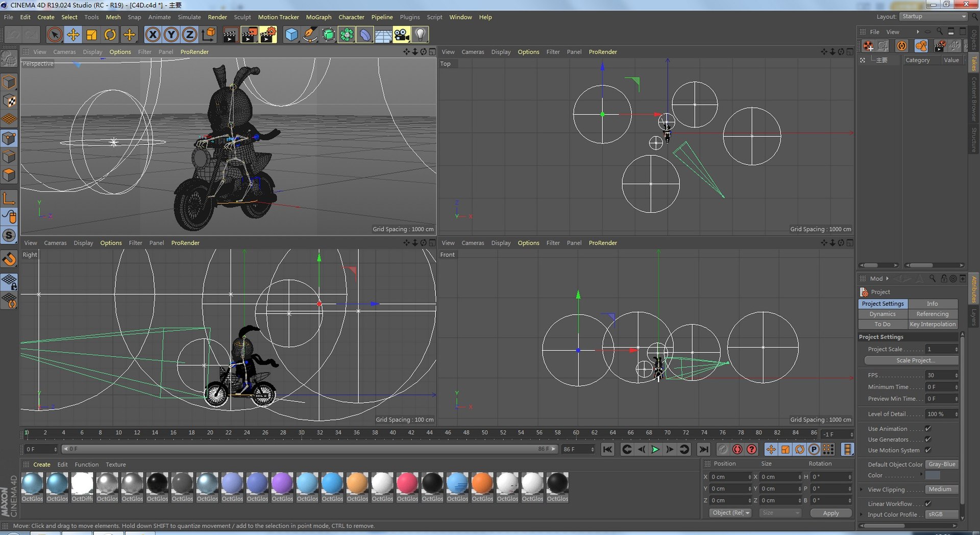Expand the Color disclosure arrow
The width and height of the screenshot is (980, 535).
921,475
